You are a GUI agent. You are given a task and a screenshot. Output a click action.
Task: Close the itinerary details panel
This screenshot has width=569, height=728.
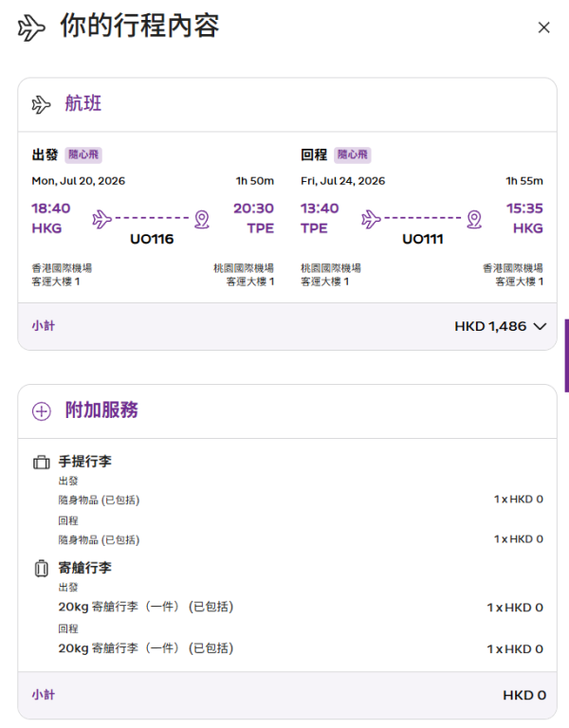click(543, 27)
